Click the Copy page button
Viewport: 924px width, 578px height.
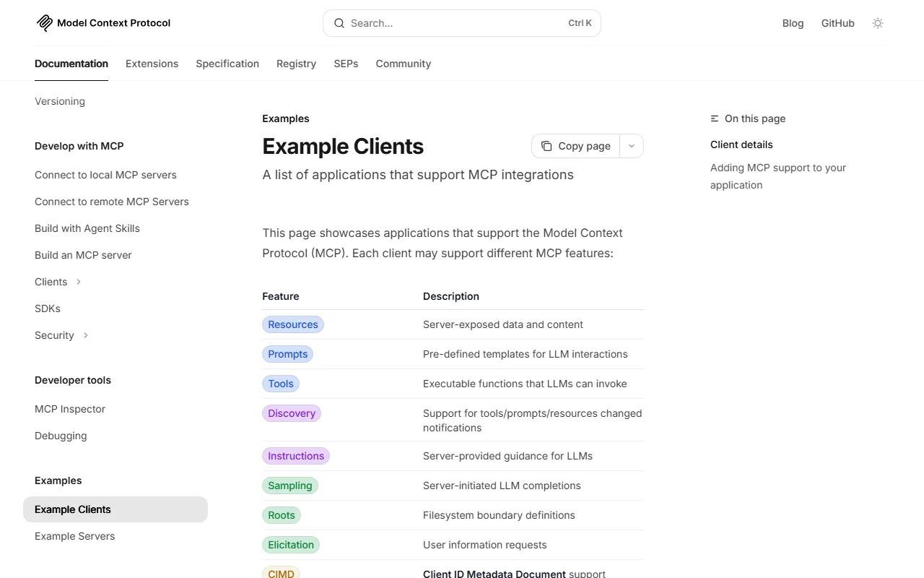[x=576, y=146]
